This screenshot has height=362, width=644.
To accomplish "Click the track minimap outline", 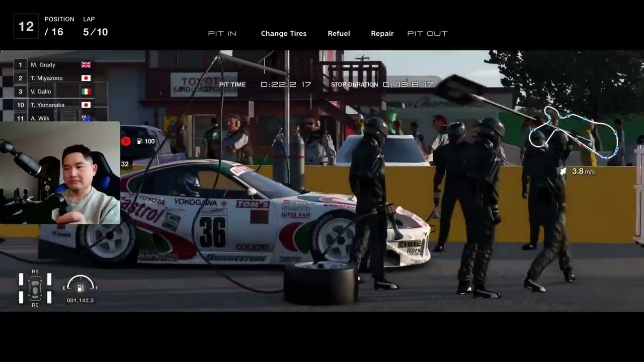I will (573, 133).
